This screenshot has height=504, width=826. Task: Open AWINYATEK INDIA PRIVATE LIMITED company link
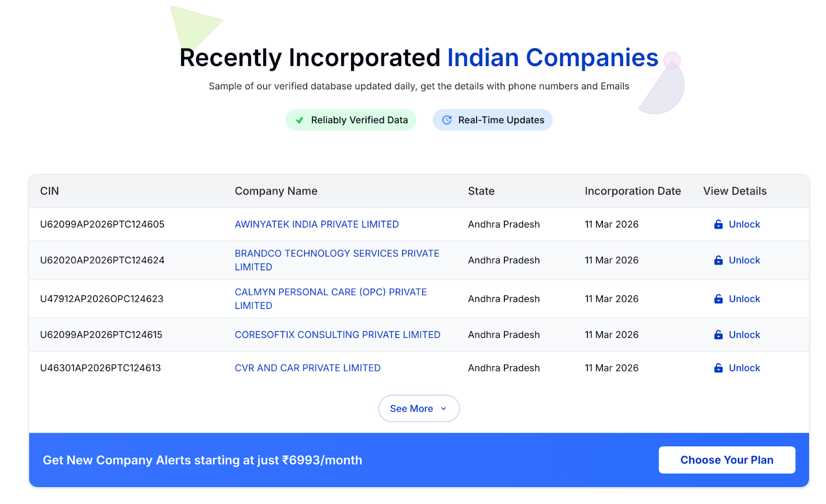pyautogui.click(x=316, y=224)
